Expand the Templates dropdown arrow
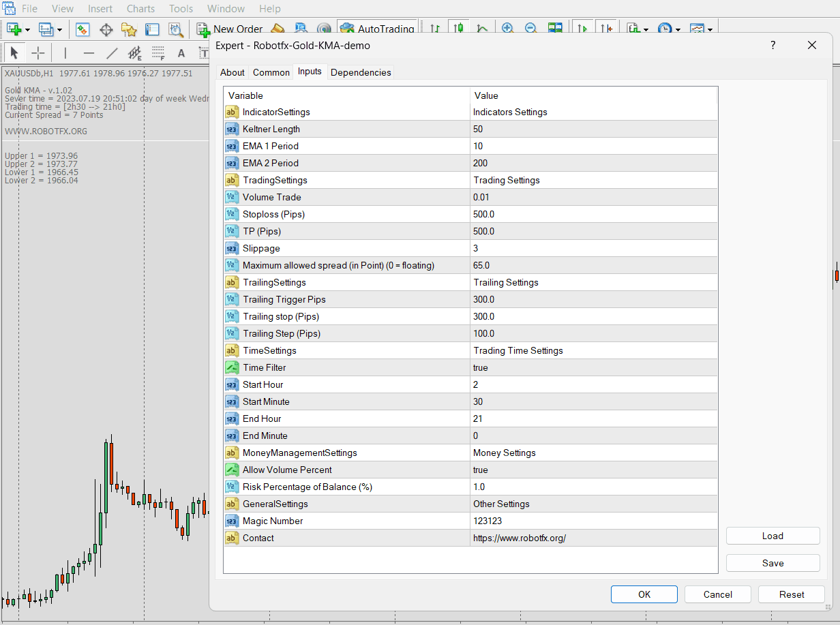This screenshot has width=840, height=625. pos(710,30)
